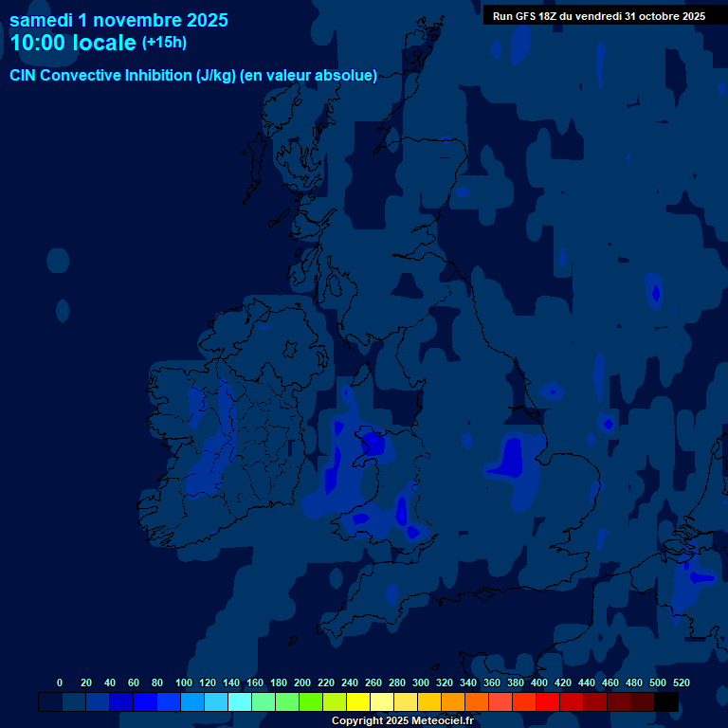This screenshot has width=728, height=728.
Task: Choose the cyan swatch between 140 and 160
Action: [x=240, y=701]
